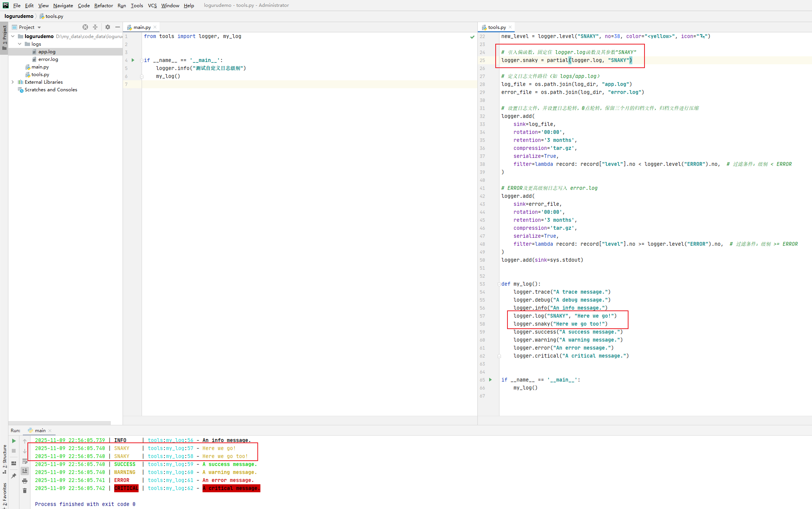This screenshot has width=812, height=509.
Task: Click the VCS menu item
Action: [152, 5]
